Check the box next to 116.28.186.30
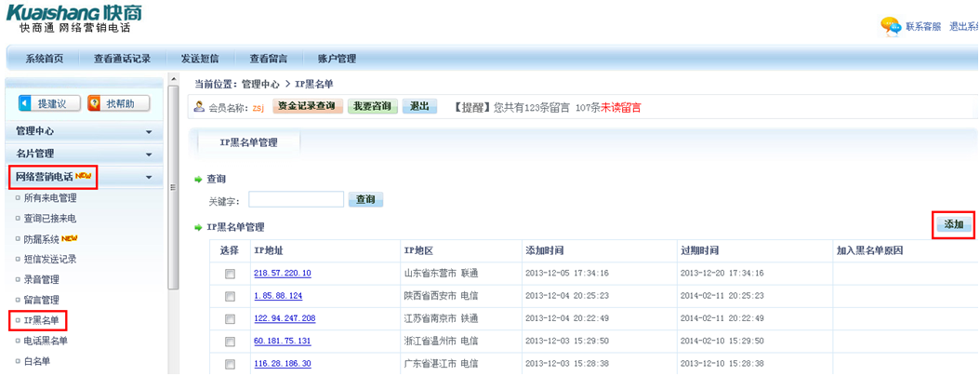The height and width of the screenshot is (376, 980). [x=230, y=363]
